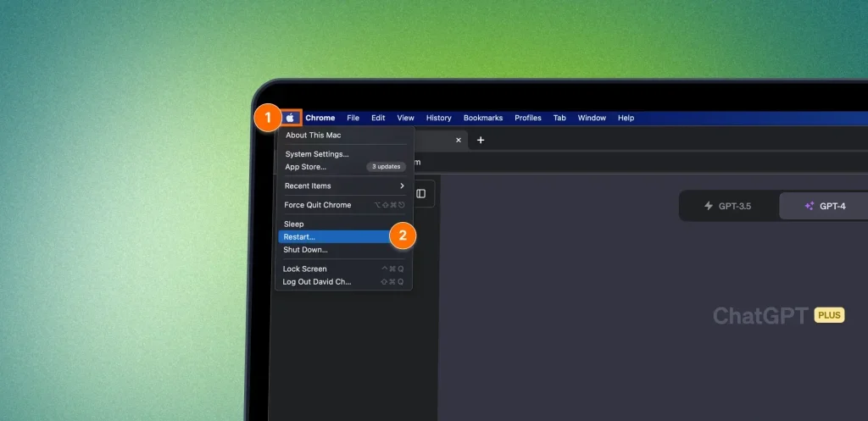Expand the Recent Items submenu

coord(344,186)
